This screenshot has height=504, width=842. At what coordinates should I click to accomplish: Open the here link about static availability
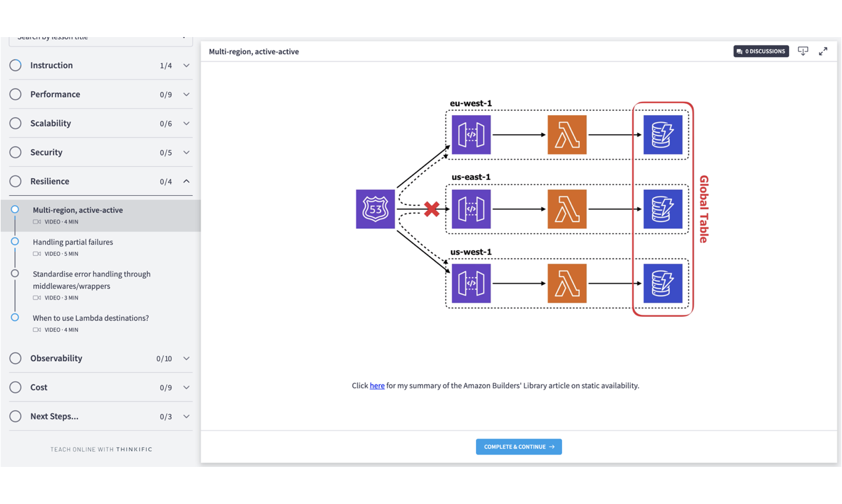pyautogui.click(x=377, y=386)
